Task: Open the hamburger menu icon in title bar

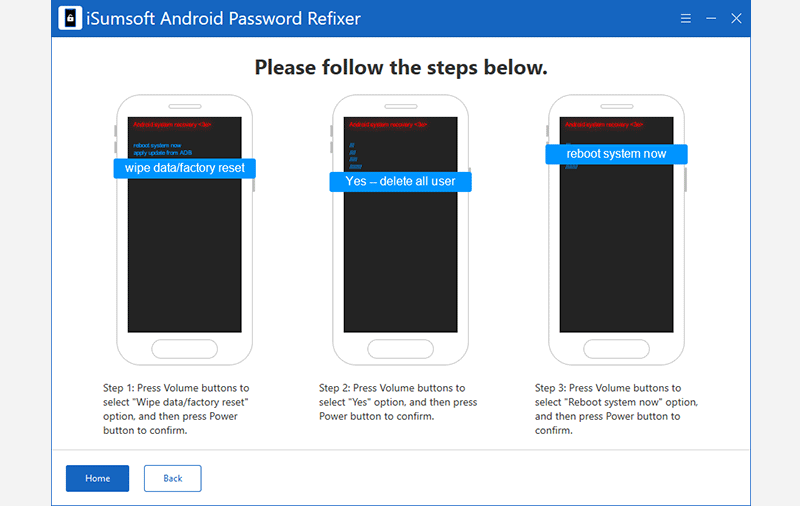Action: 686,18
